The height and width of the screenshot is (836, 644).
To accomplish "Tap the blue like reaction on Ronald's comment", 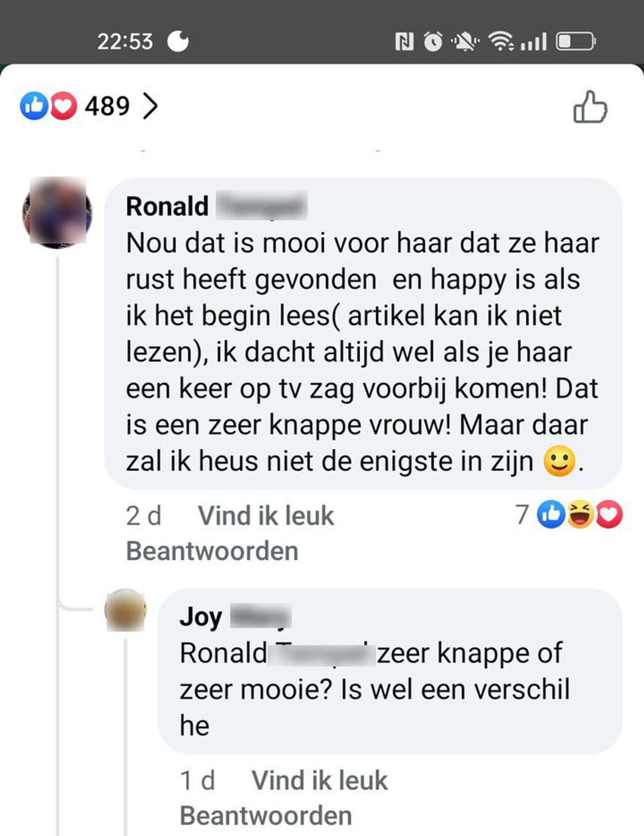I will pyautogui.click(x=551, y=515).
